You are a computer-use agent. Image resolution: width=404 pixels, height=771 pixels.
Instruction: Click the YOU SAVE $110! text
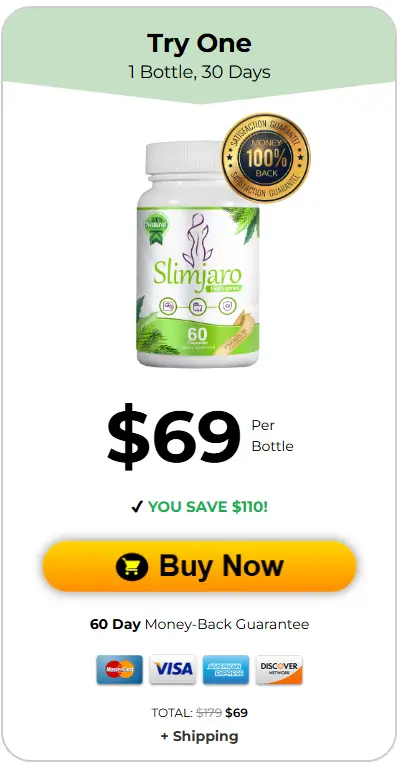tap(208, 507)
